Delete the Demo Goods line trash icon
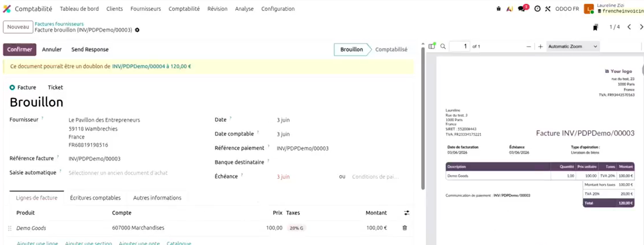644x245 pixels. (404, 228)
